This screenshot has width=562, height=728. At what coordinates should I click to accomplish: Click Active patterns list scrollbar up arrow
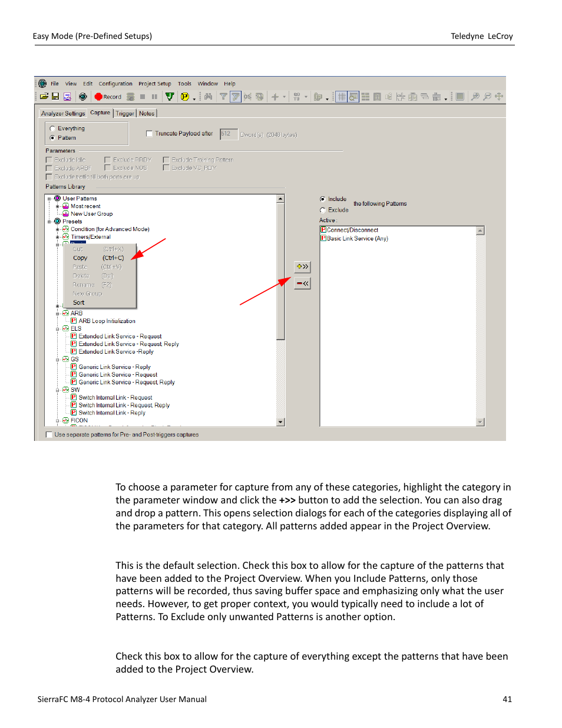coord(481,230)
